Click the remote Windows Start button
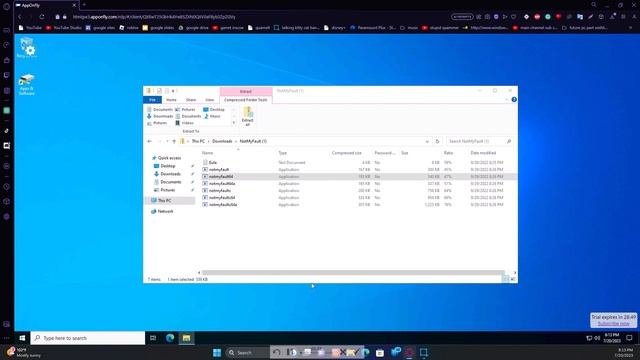 pyautogui.click(x=22, y=338)
